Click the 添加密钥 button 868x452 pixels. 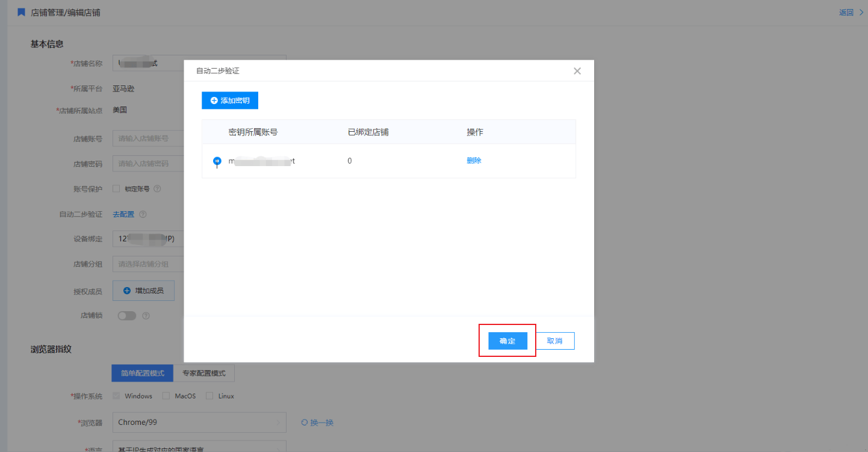230,101
